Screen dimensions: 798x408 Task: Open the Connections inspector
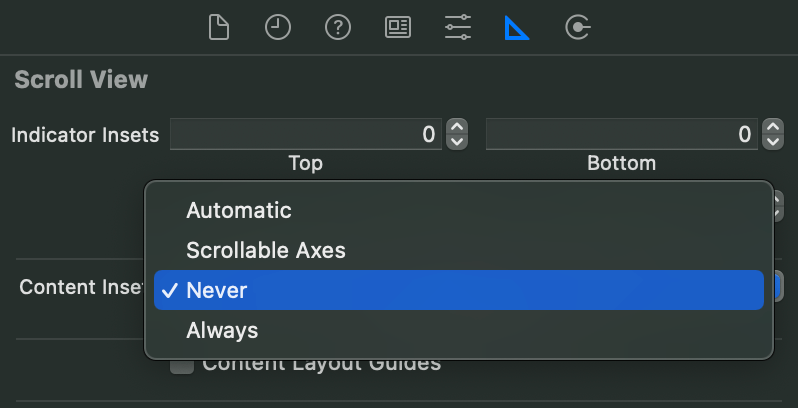tap(577, 27)
